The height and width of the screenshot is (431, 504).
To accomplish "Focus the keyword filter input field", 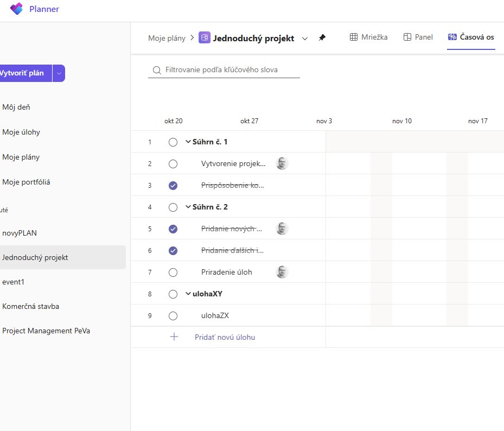I will click(x=224, y=70).
